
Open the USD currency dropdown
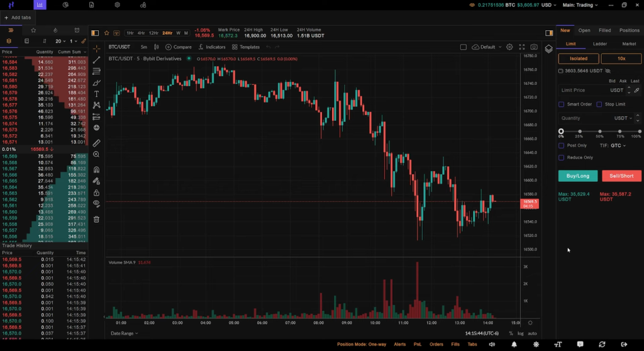(548, 5)
